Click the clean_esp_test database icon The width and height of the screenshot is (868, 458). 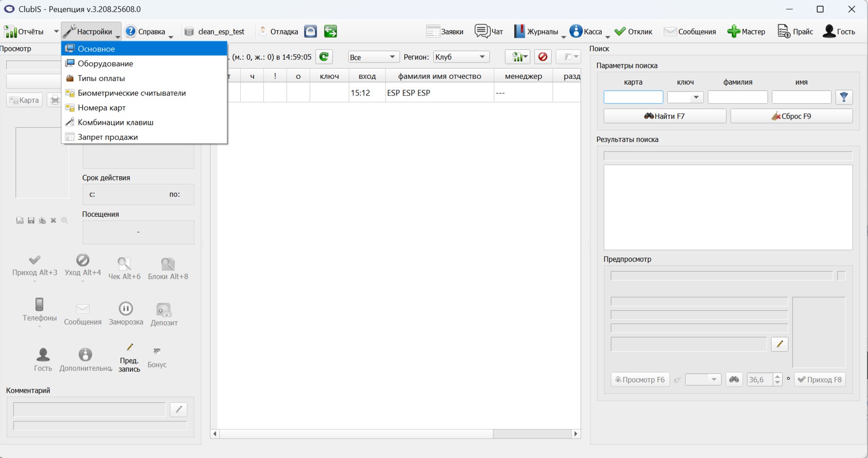189,32
